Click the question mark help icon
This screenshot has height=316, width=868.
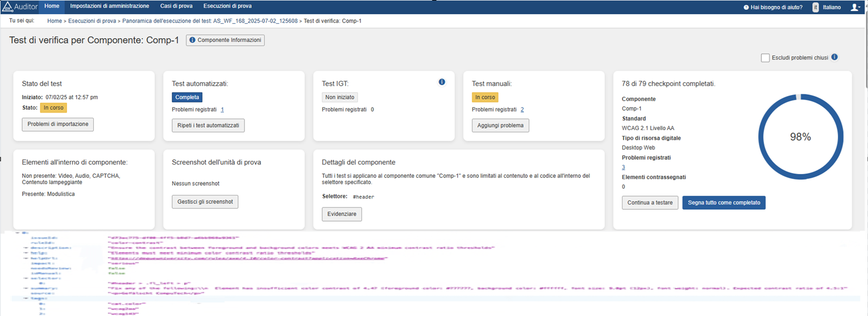coord(746,7)
